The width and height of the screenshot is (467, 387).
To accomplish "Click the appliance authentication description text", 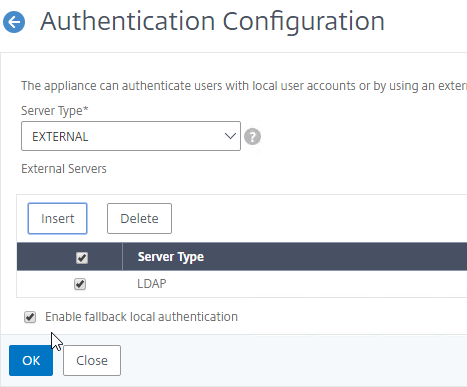I will pos(244,86).
